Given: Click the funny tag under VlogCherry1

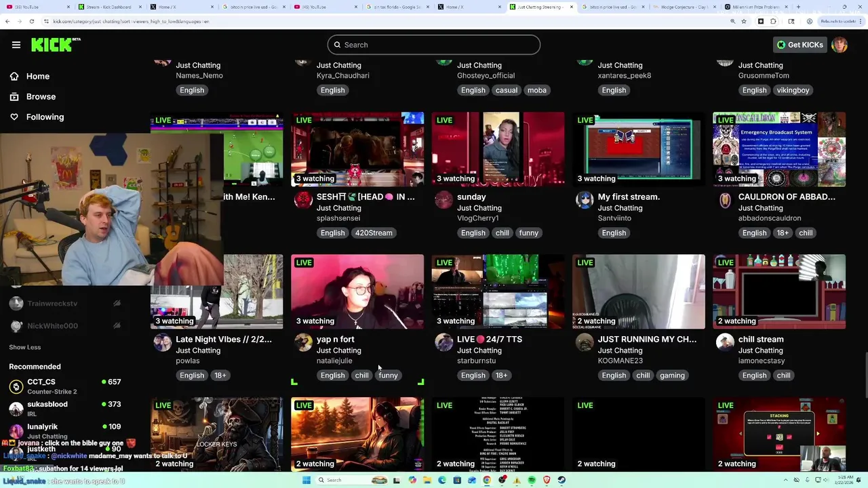Looking at the screenshot, I should (x=528, y=233).
